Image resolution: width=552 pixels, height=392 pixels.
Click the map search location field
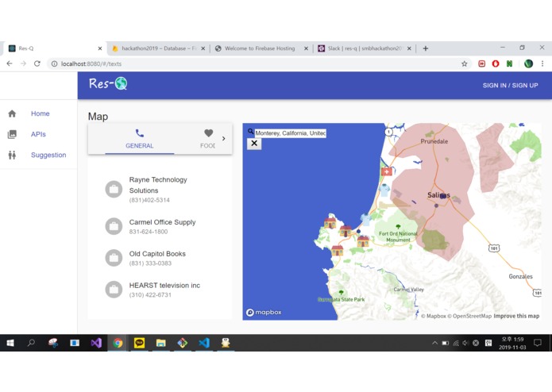pos(290,133)
